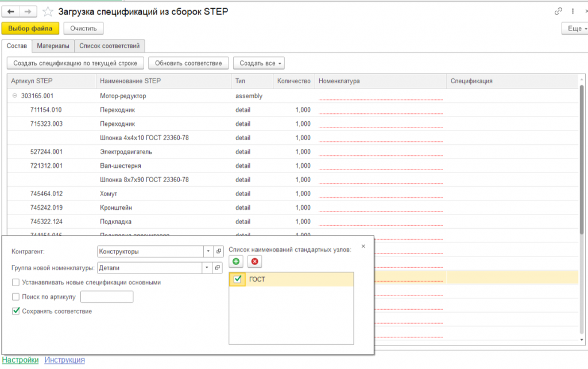Open the Создать все dropdown button

coord(259,63)
